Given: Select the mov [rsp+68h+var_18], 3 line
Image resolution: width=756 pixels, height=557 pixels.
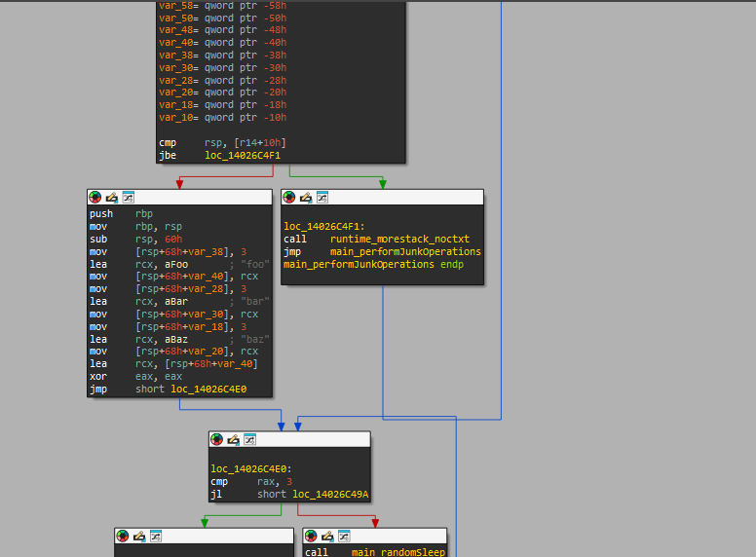Looking at the screenshot, I should 168,326.
